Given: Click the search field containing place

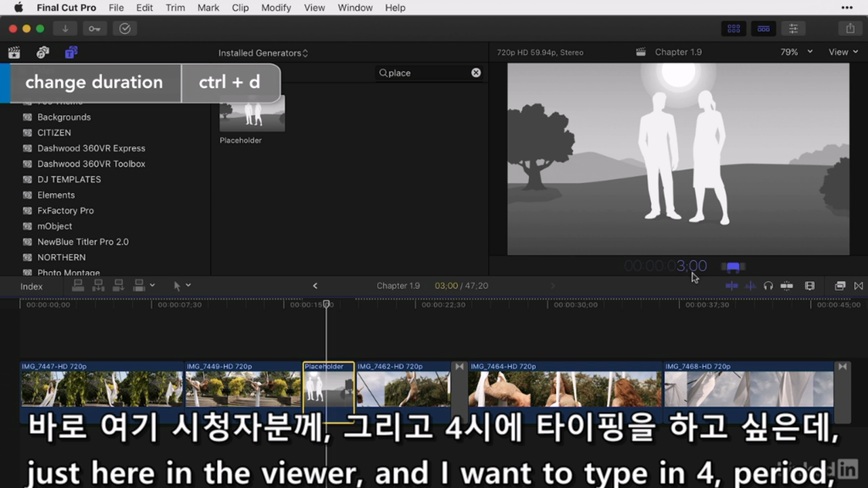Looking at the screenshot, I should [429, 73].
